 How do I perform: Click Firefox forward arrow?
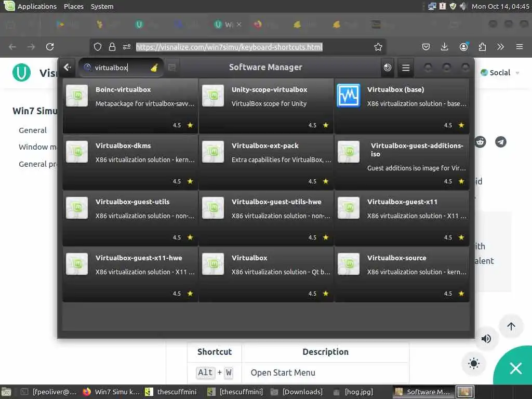[x=31, y=47]
